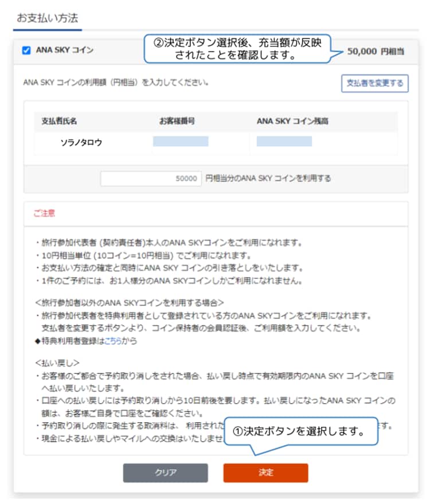Screen dimensions: 430x504
Task: Click the ANA SKY コイン残高 column header
Action: 292,121
